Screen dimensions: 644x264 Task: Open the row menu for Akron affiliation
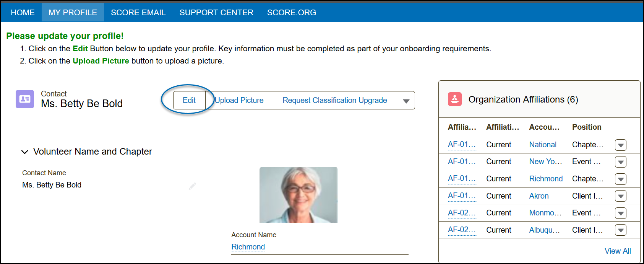coord(620,196)
